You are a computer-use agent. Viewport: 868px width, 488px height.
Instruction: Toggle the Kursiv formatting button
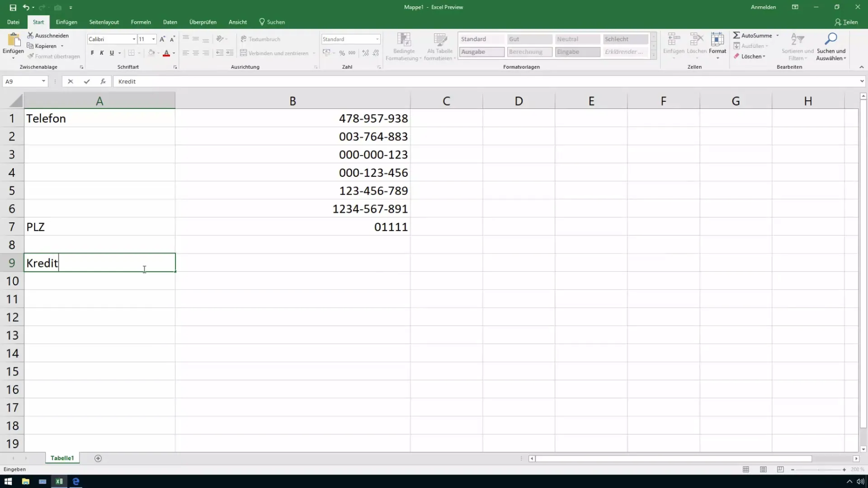101,53
